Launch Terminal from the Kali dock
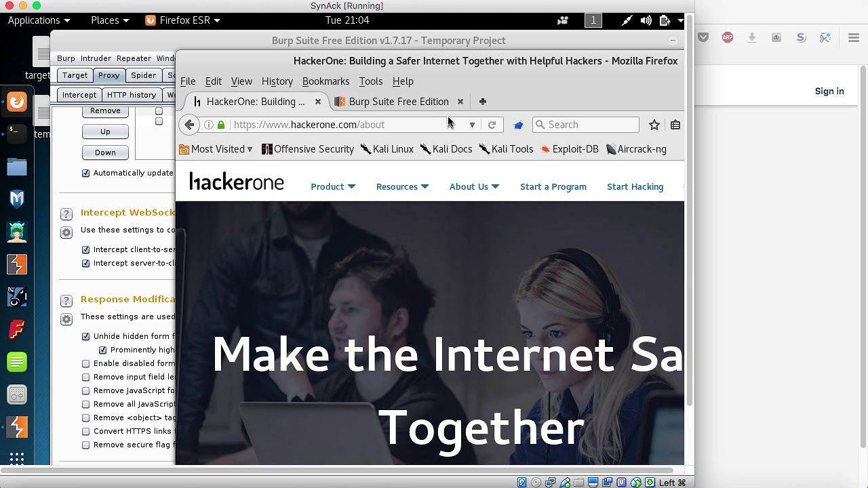868x488 pixels. [x=17, y=134]
